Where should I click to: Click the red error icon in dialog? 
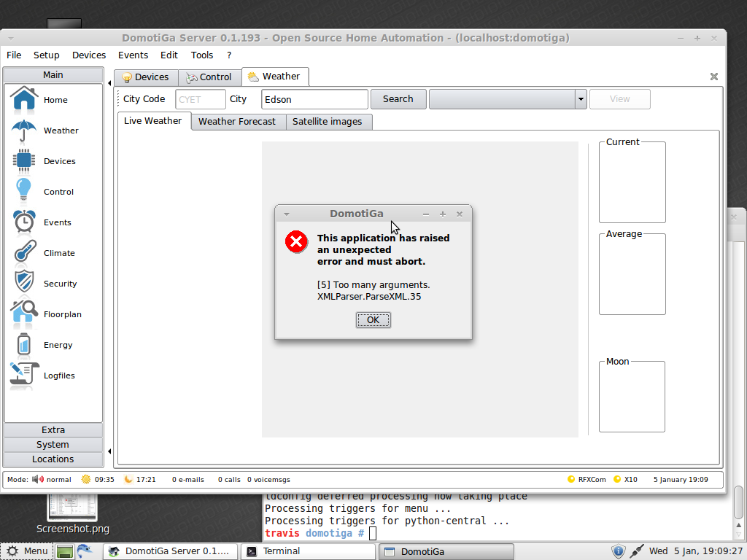tap(296, 242)
